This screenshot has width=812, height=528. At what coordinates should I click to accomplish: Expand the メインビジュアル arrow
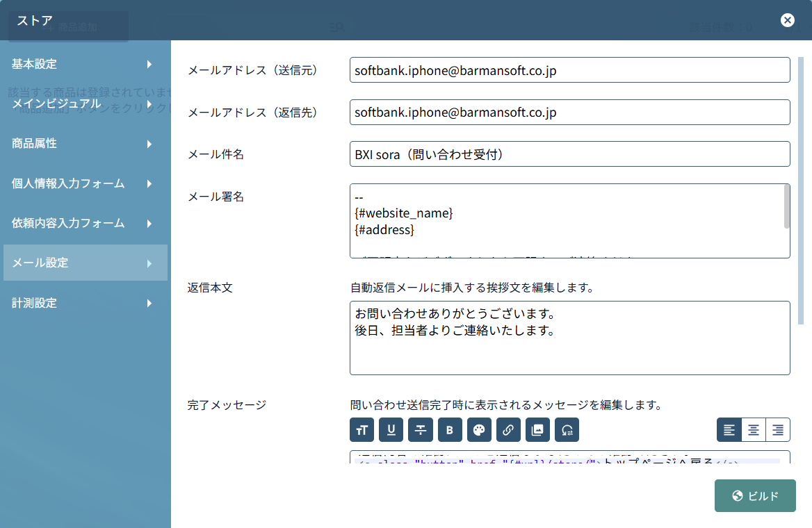click(x=149, y=104)
